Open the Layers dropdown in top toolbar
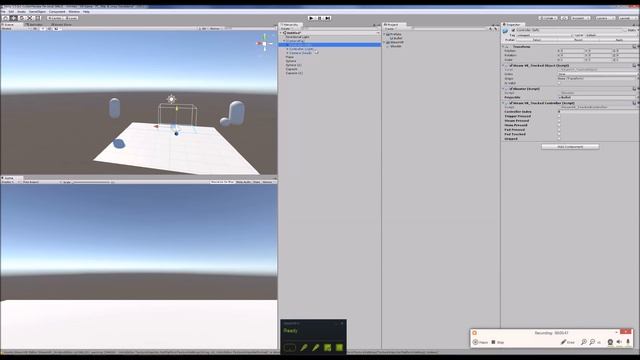Screen dimensions: 640x360 coord(605,18)
